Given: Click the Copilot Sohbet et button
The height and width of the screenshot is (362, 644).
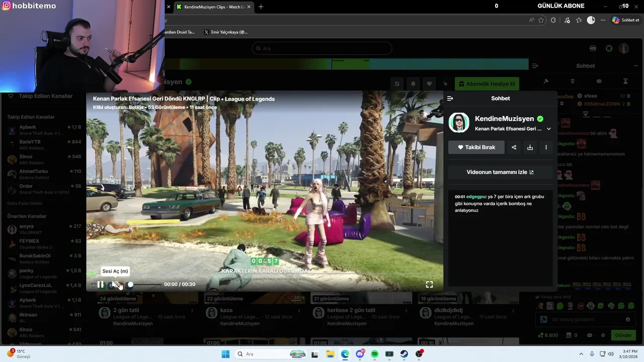Looking at the screenshot, I should [x=625, y=20].
